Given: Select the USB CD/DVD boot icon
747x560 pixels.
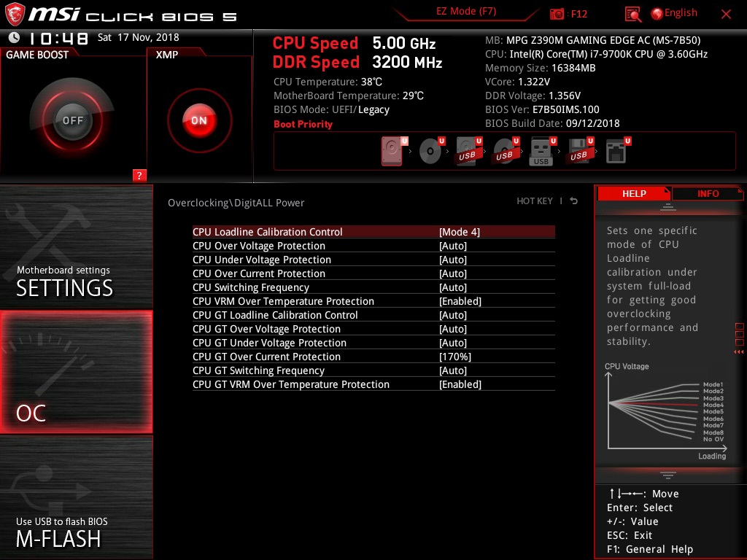Looking at the screenshot, I should pyautogui.click(x=506, y=151).
